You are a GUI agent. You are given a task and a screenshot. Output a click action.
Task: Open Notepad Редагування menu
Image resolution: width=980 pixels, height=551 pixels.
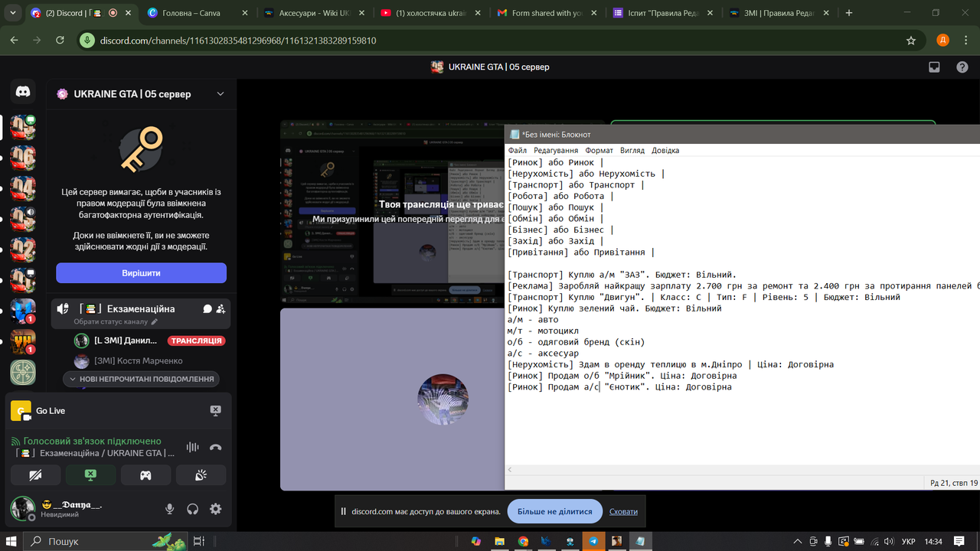pos(556,151)
